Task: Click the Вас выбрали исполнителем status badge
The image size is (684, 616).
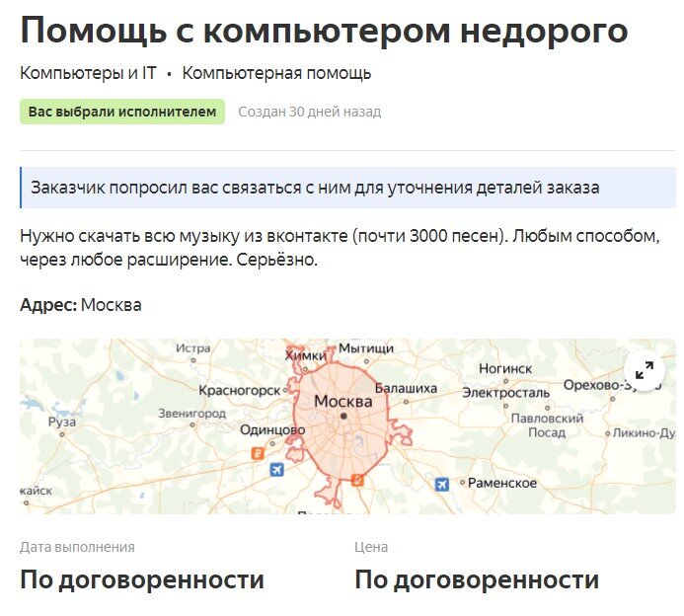Action: (x=122, y=112)
